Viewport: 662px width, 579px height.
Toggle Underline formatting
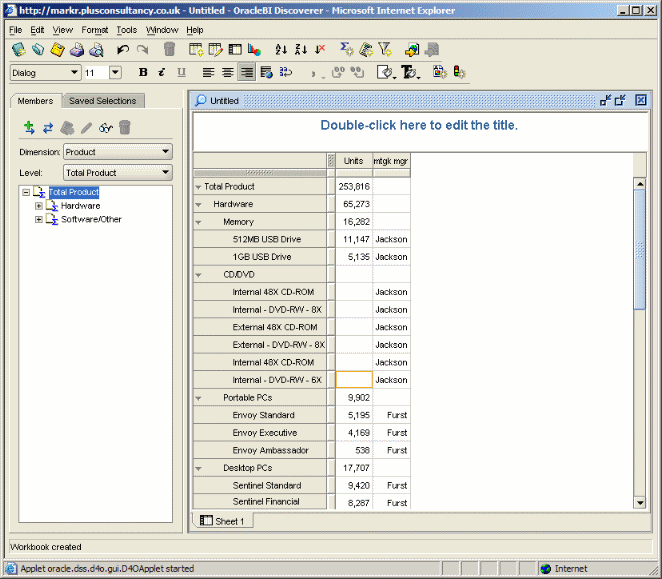coord(181,73)
